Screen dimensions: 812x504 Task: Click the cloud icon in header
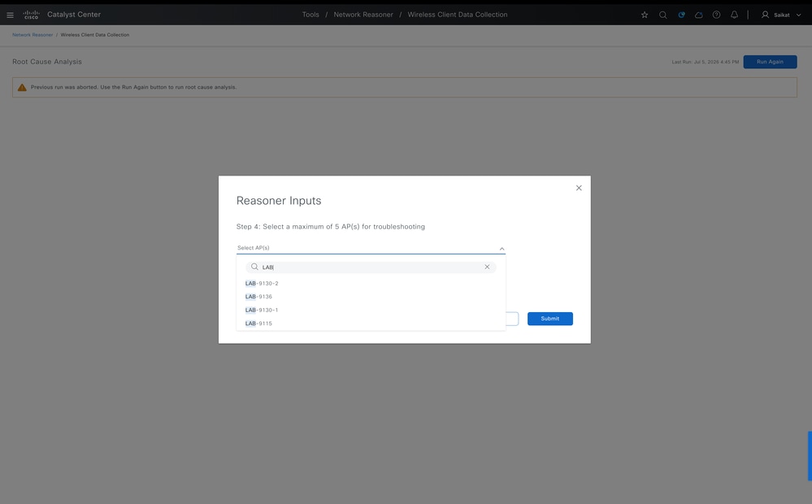point(698,15)
